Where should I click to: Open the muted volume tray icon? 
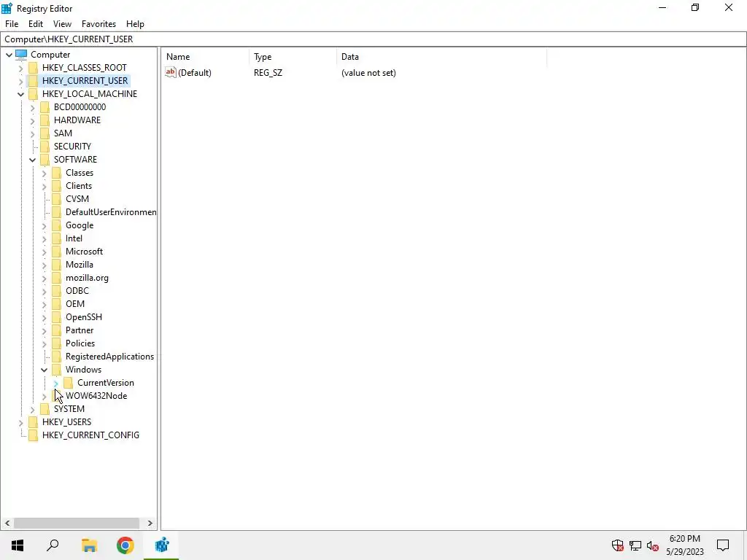tap(653, 545)
